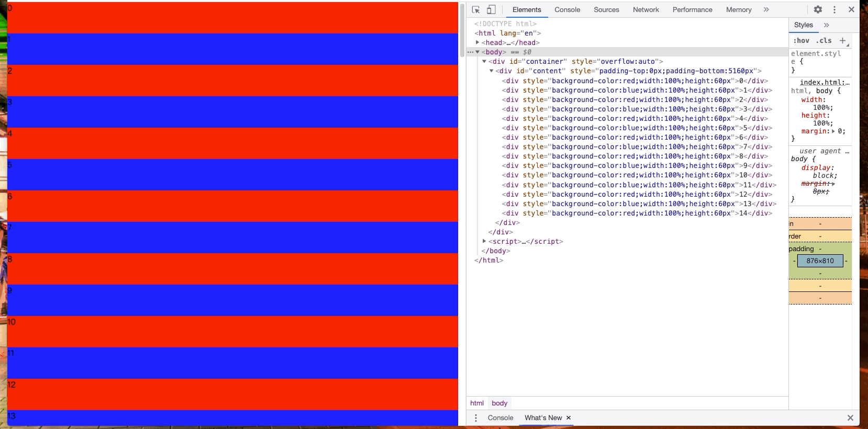This screenshot has height=429, width=868.
Task: Click the blue stripe labeled 11
Action: click(232, 363)
